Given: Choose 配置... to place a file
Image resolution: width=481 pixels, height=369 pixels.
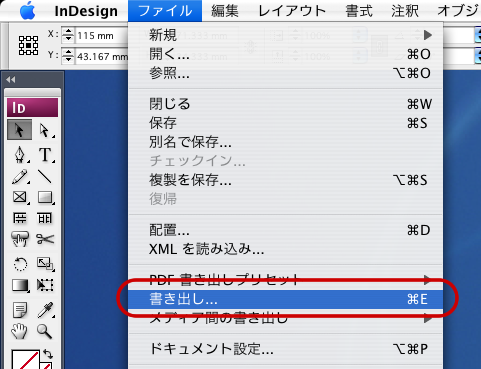Looking at the screenshot, I should pos(286,230).
